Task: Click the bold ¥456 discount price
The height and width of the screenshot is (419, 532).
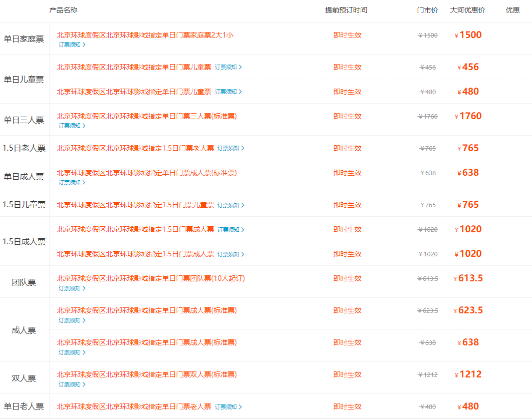Action: pos(468,67)
